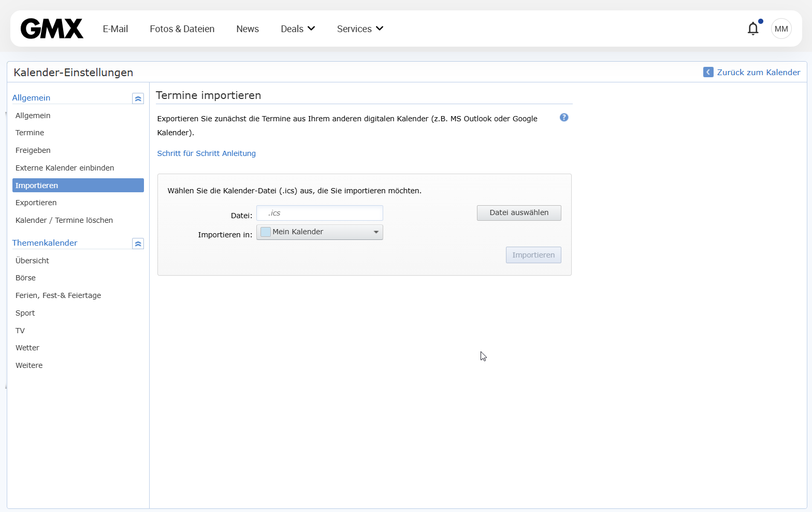Screen dimensions: 812x512
Task: Open Fotos & Dateien
Action: [x=182, y=29]
